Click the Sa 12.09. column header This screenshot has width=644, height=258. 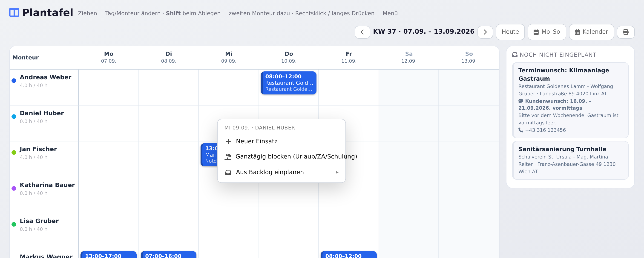coord(409,57)
